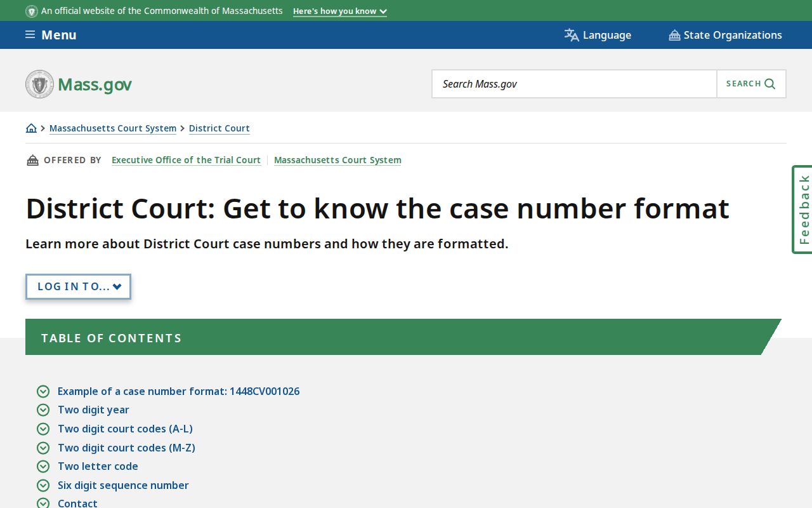Click the 'Table of Contents' heading

pyautogui.click(x=112, y=338)
